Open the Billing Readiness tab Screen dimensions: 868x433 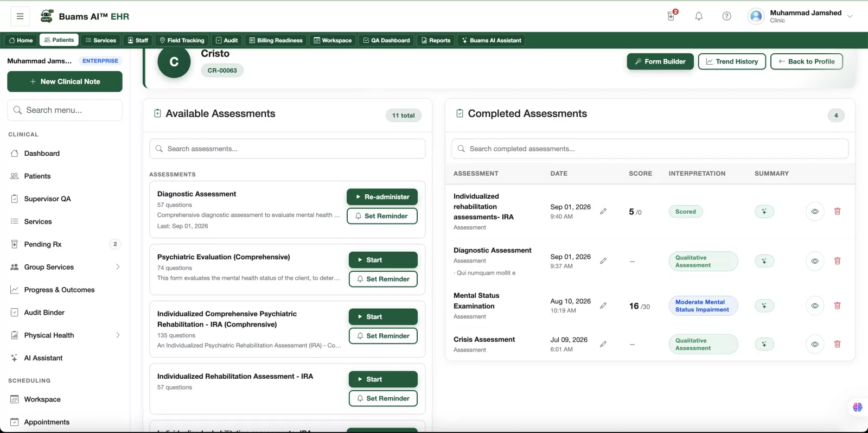coord(276,40)
